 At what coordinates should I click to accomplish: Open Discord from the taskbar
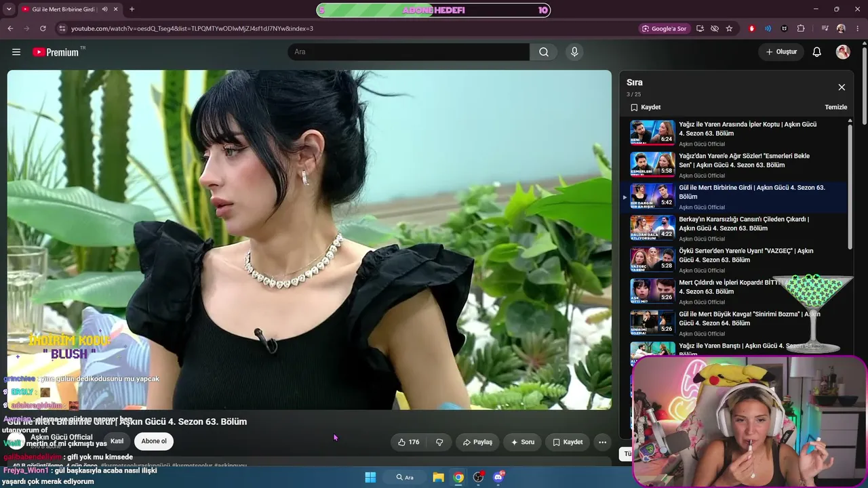tap(499, 477)
